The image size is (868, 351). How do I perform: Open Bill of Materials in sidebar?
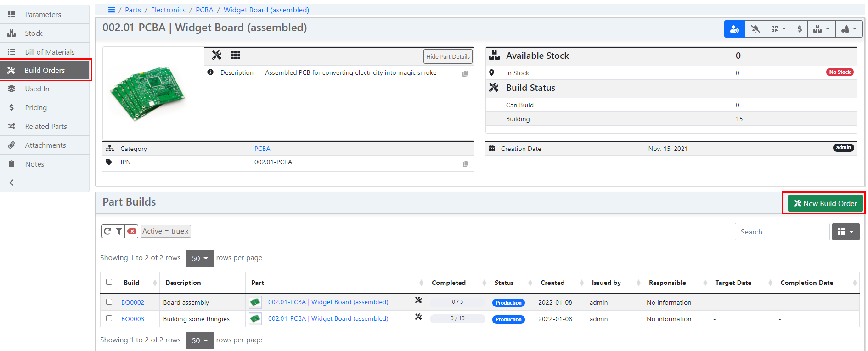(50, 52)
